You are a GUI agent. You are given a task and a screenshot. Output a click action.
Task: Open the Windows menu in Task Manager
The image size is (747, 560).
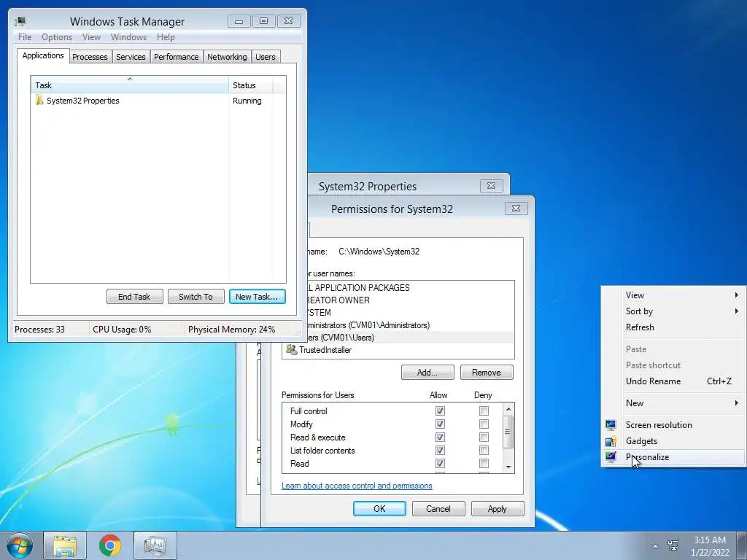click(128, 37)
